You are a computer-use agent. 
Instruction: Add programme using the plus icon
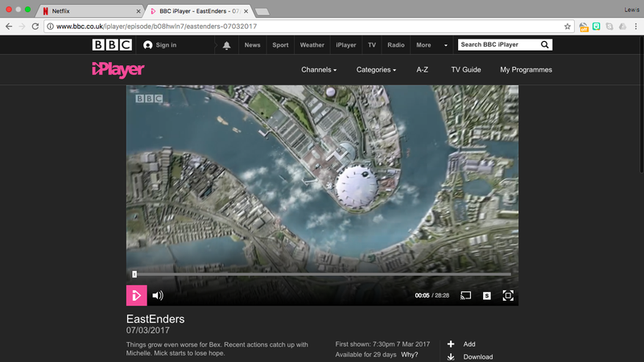click(451, 343)
